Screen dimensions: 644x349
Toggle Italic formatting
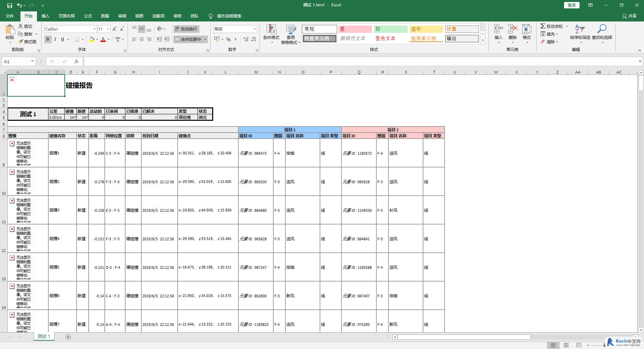(55, 39)
